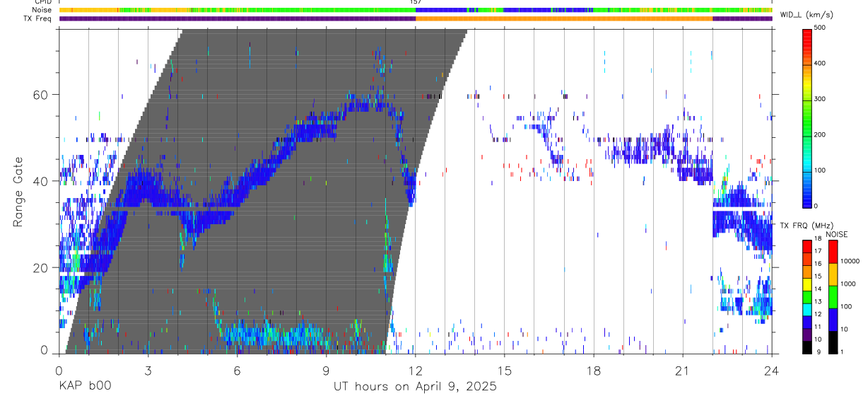
Task: Click the '14' TX frequency legend label
Action: click(819, 289)
